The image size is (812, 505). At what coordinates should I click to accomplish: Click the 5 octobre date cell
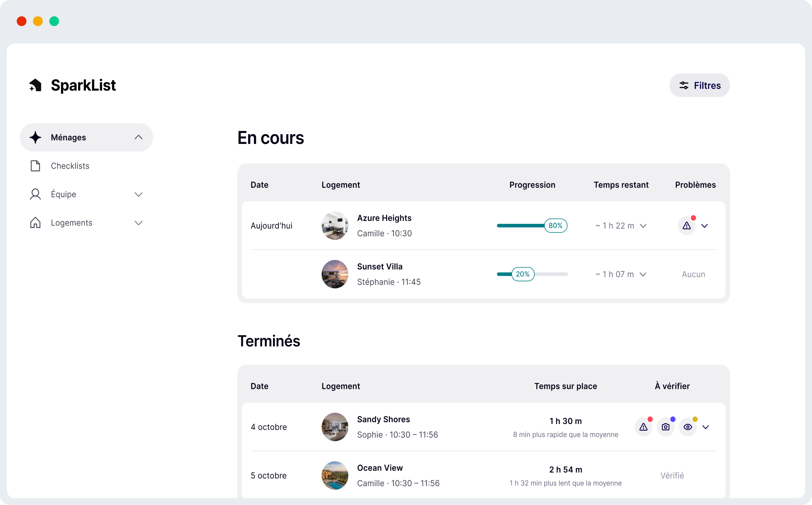(269, 476)
